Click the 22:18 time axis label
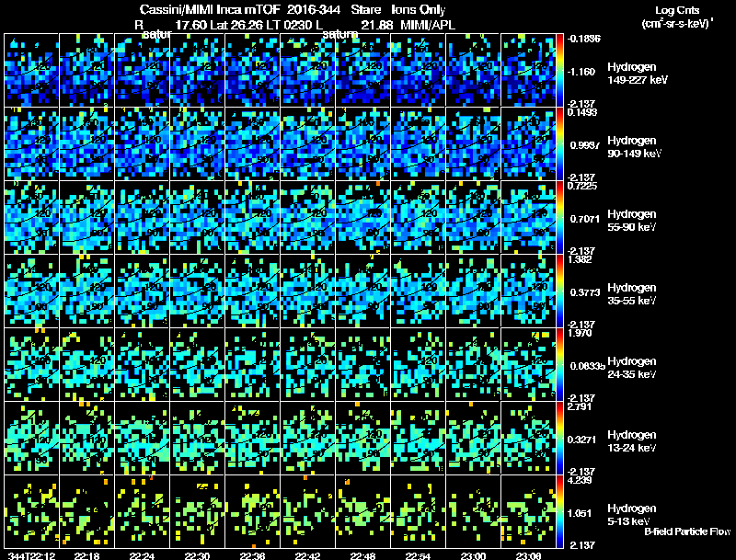 tap(86, 556)
